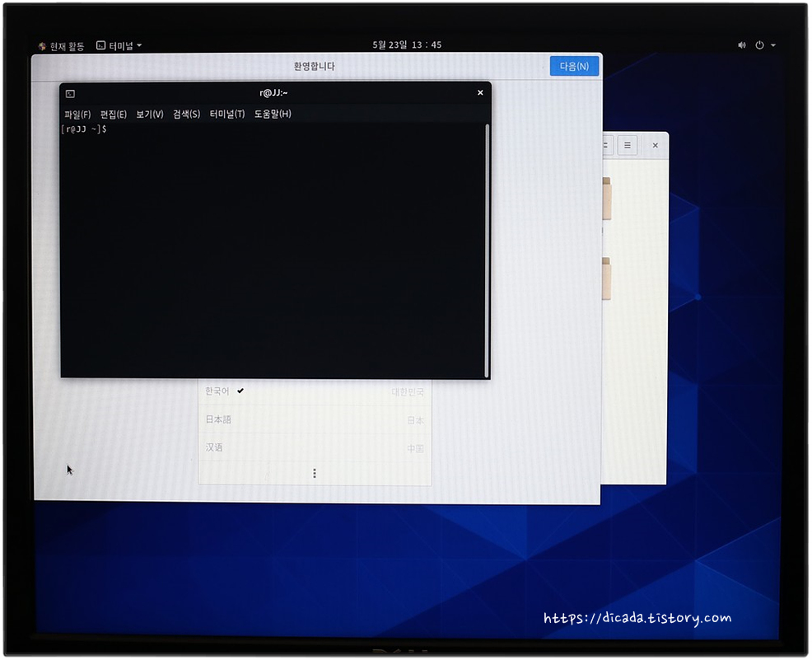Viewport: 812px width, 660px height.
Task: Open the 터미널(T) menu in terminal
Action: pyautogui.click(x=226, y=114)
